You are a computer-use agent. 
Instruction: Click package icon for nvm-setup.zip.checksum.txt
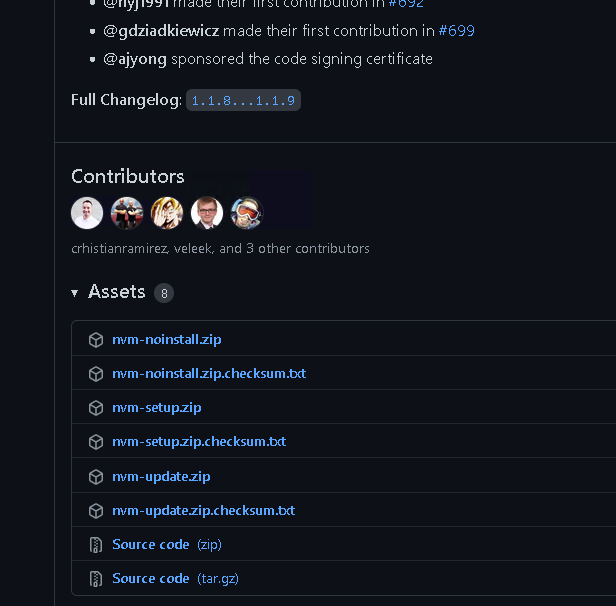pyautogui.click(x=96, y=442)
